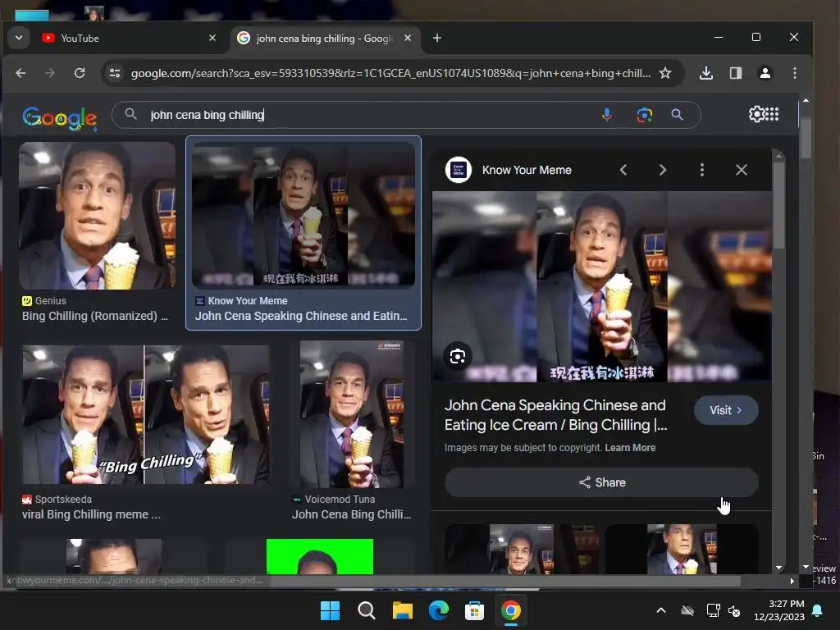The height and width of the screenshot is (630, 840).
Task: Open first related image below Share
Action: [x=521, y=549]
